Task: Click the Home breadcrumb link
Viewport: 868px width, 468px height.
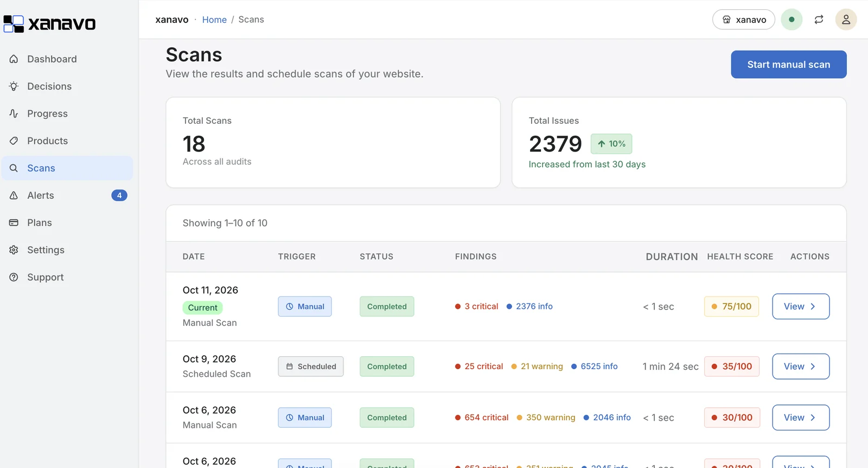Action: pos(214,20)
